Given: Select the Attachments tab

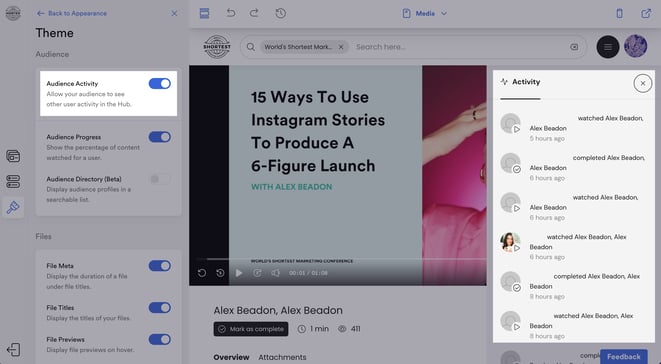Looking at the screenshot, I should tap(282, 357).
